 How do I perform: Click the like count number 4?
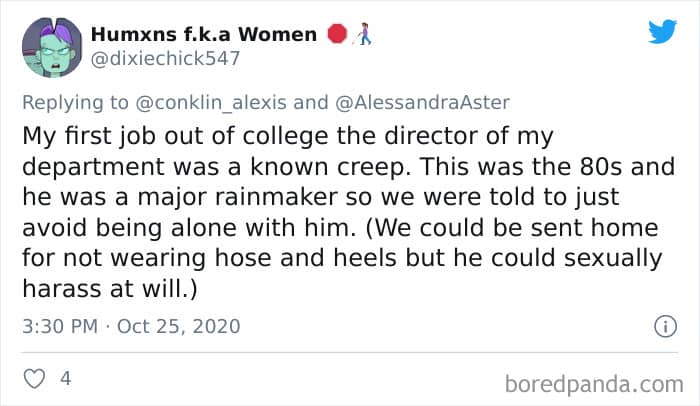click(65, 380)
